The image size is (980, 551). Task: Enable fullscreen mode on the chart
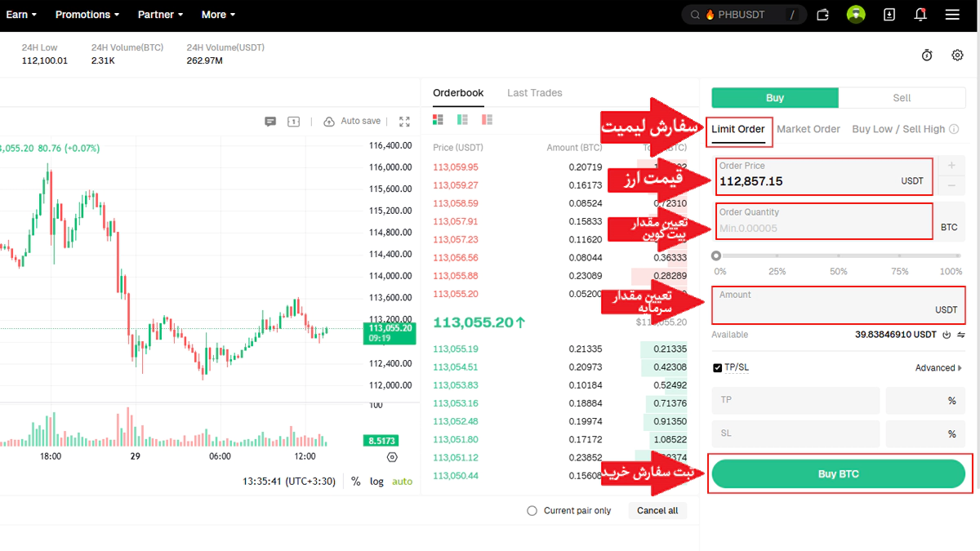point(404,120)
